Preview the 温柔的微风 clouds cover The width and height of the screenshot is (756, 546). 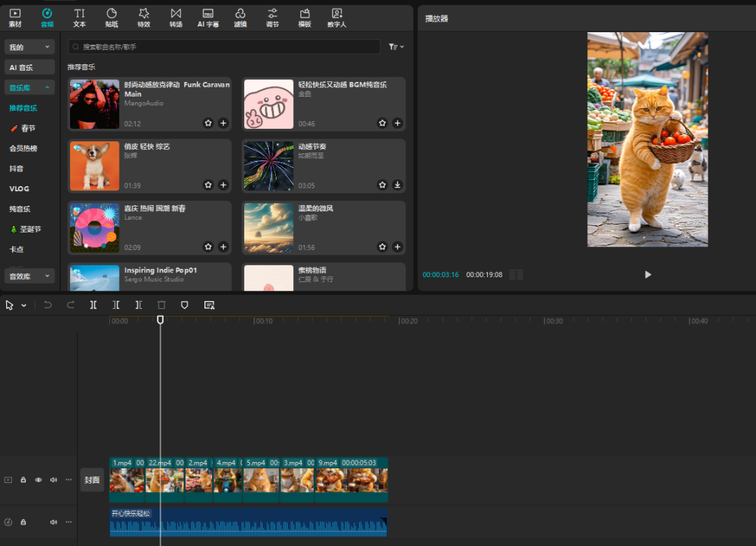click(269, 227)
